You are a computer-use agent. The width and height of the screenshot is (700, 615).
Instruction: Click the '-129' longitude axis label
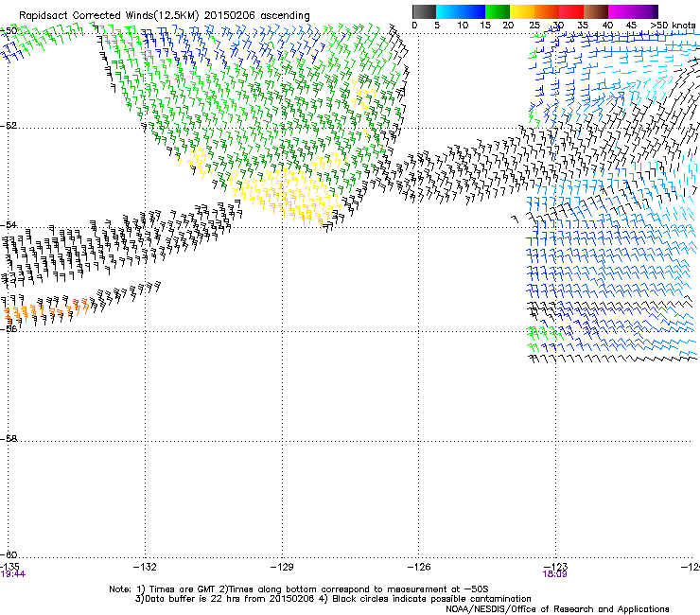(282, 567)
